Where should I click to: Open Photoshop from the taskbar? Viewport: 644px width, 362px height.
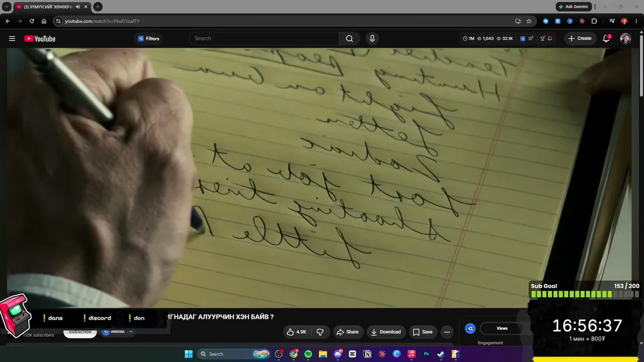[426, 354]
